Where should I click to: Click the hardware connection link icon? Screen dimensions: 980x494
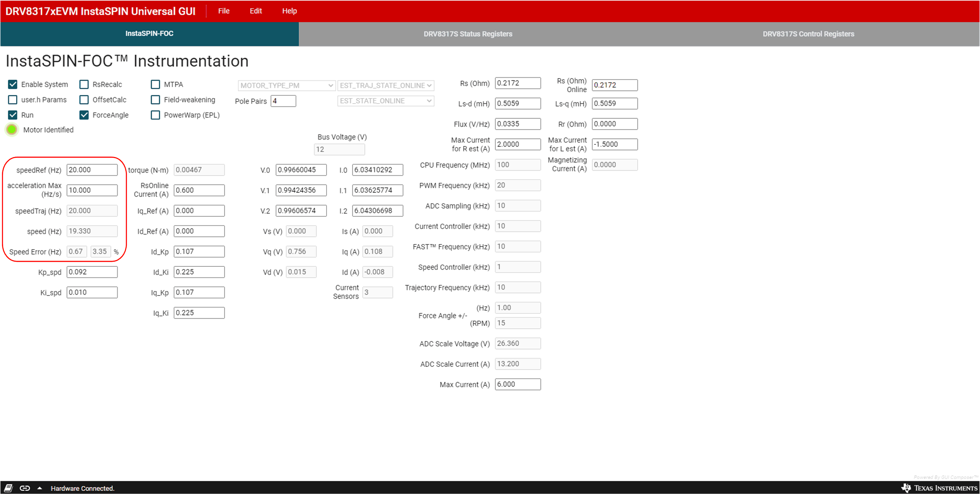click(x=25, y=488)
